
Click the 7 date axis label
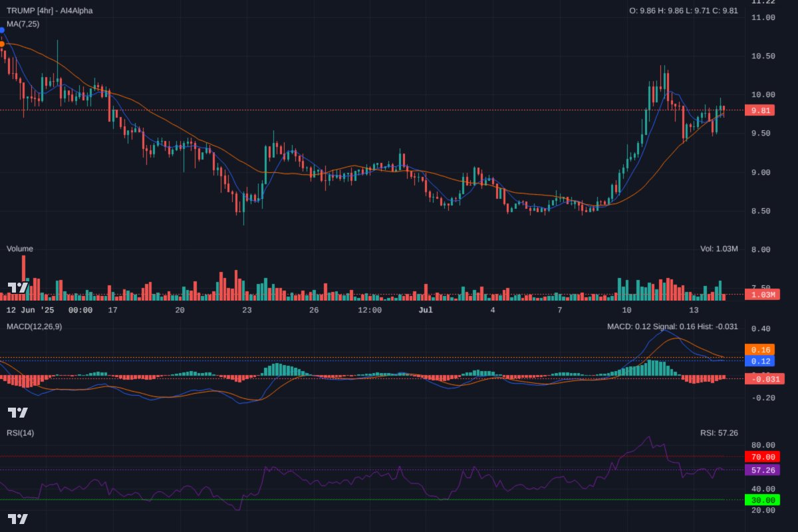pyautogui.click(x=560, y=310)
